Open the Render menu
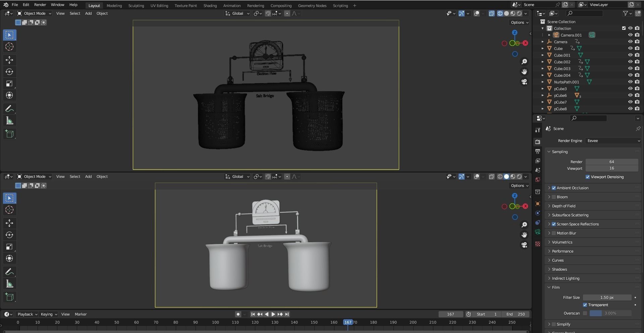644x333 pixels. [40, 5]
